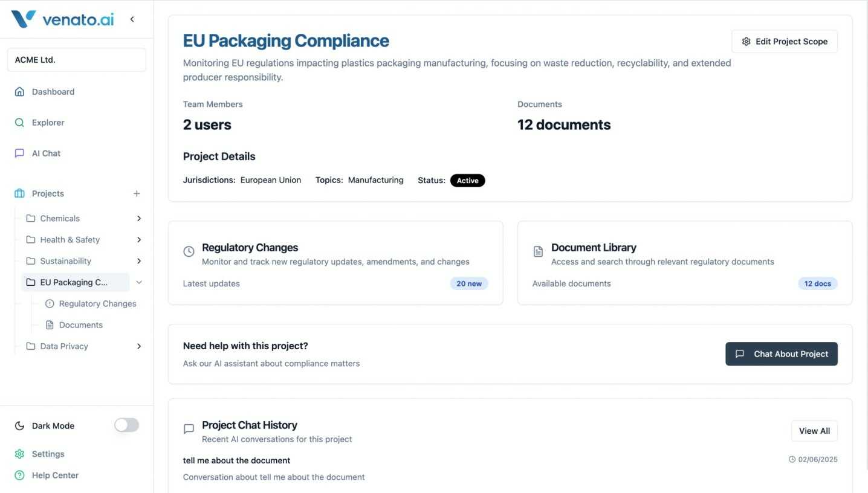
Task: Click the Help Center question mark icon
Action: coord(19,475)
